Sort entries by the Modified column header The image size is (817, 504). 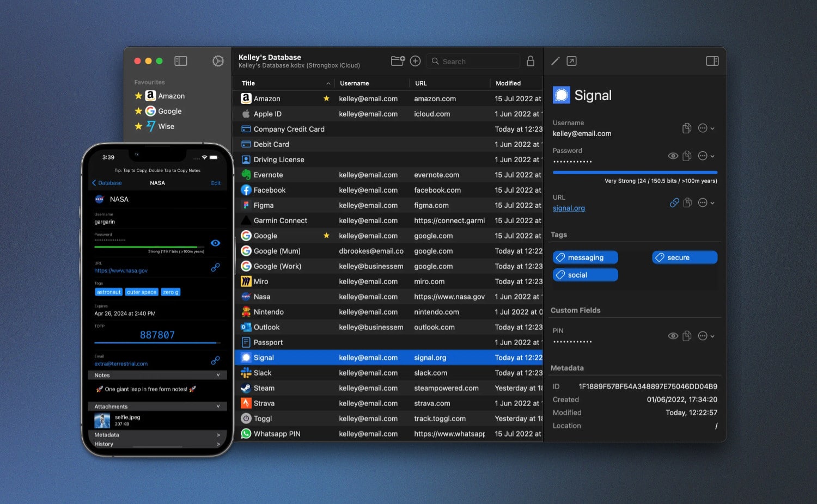coord(508,83)
